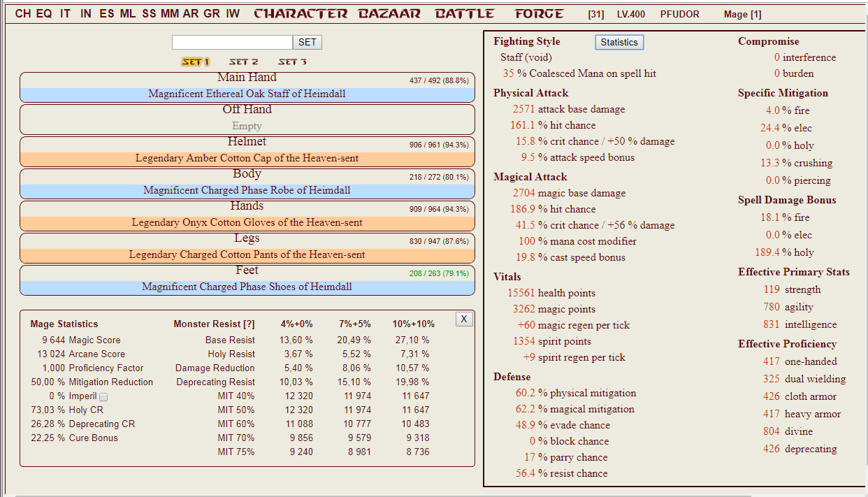Open the MM shortcut link
Viewport: 868px width, 497px height.
(x=170, y=13)
